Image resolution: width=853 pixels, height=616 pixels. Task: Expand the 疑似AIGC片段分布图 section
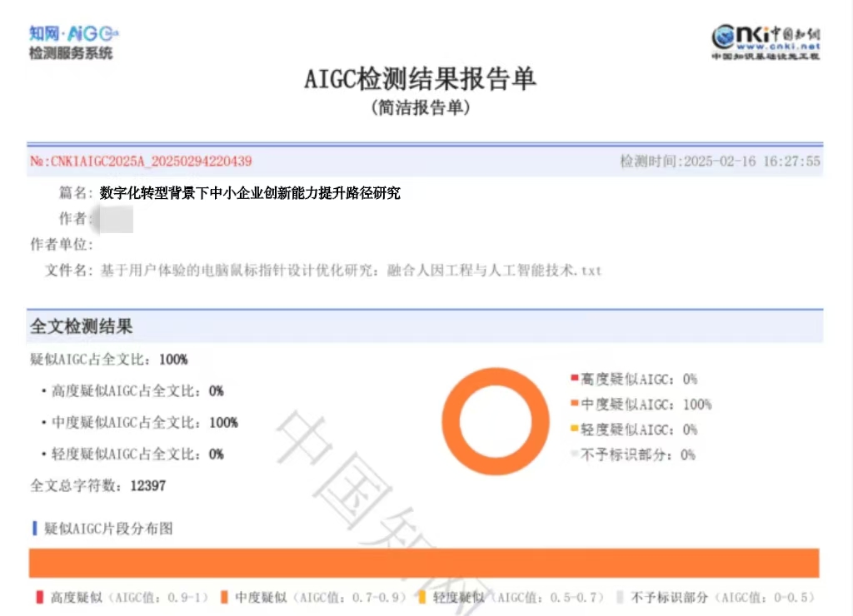[108, 528]
